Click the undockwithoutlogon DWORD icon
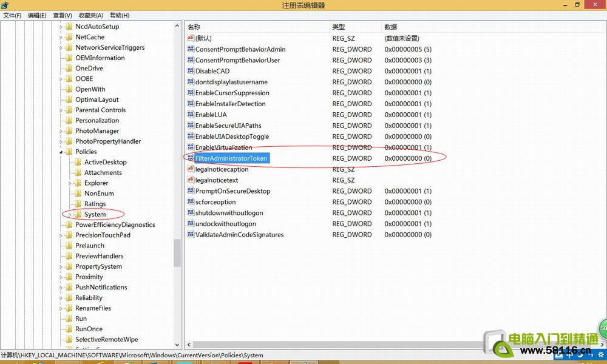The height and width of the screenshot is (364, 607). point(191,224)
